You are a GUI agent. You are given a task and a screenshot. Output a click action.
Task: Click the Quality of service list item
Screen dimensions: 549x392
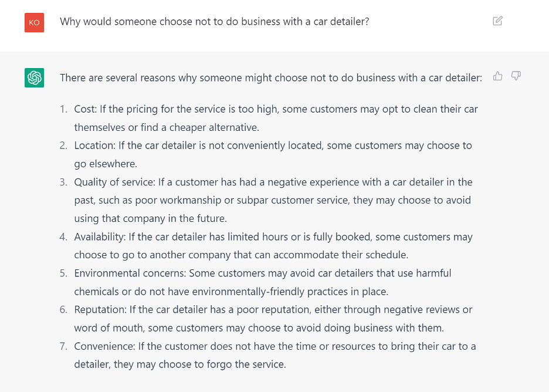pyautogui.click(x=273, y=200)
